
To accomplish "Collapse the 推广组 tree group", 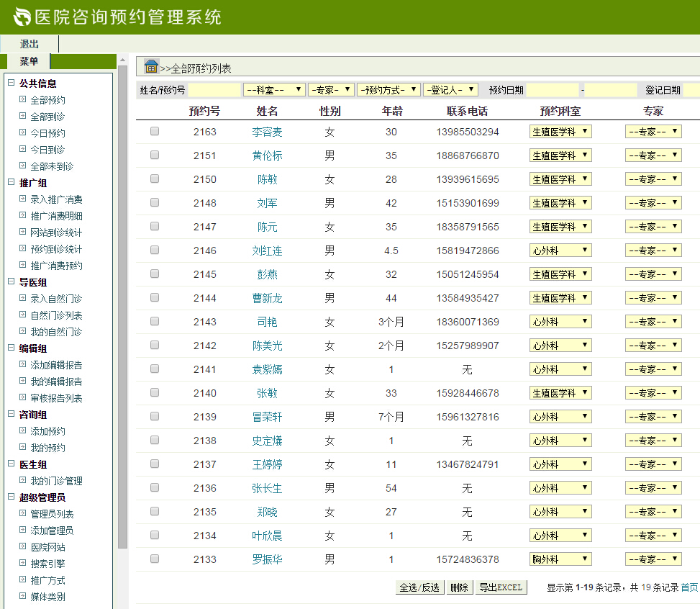I will pyautogui.click(x=12, y=182).
